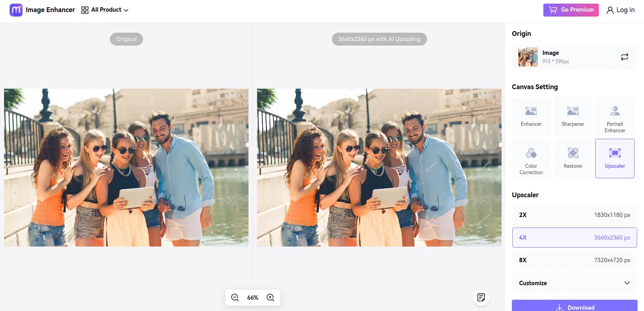Expand the Customize section
Screen dimensions: 644x311
[575, 283]
